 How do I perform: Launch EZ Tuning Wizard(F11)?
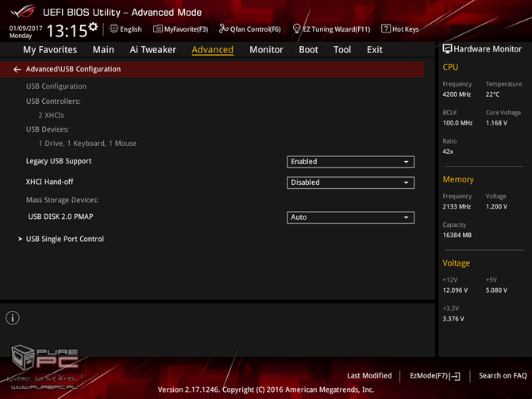[x=336, y=29]
